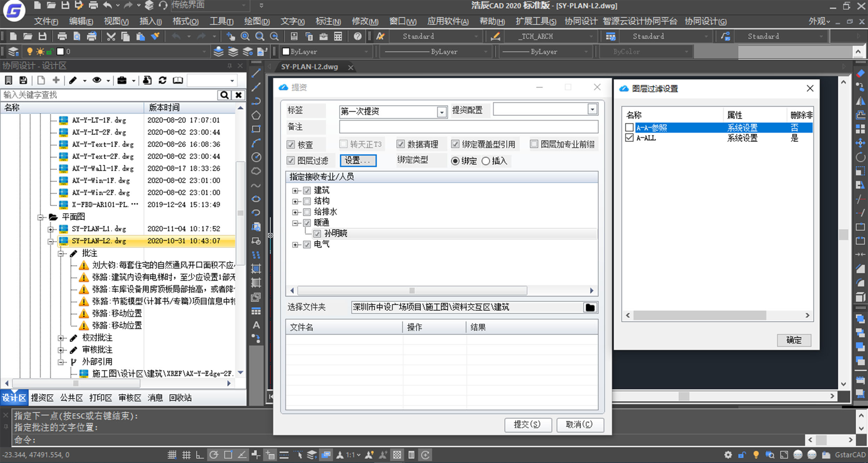Screen dimensions: 868x463
Task: Toggle the 核查 checkbox
Action: (291, 144)
